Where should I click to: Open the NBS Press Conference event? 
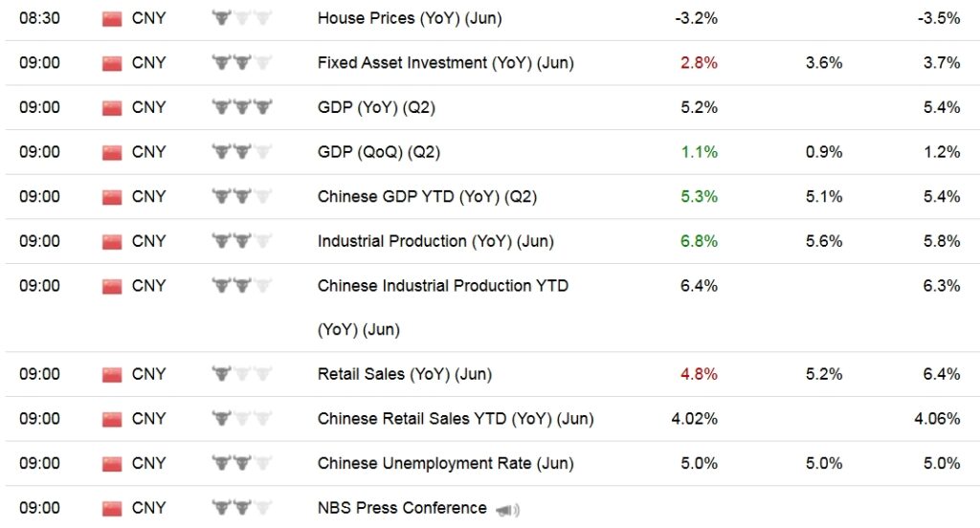(402, 508)
